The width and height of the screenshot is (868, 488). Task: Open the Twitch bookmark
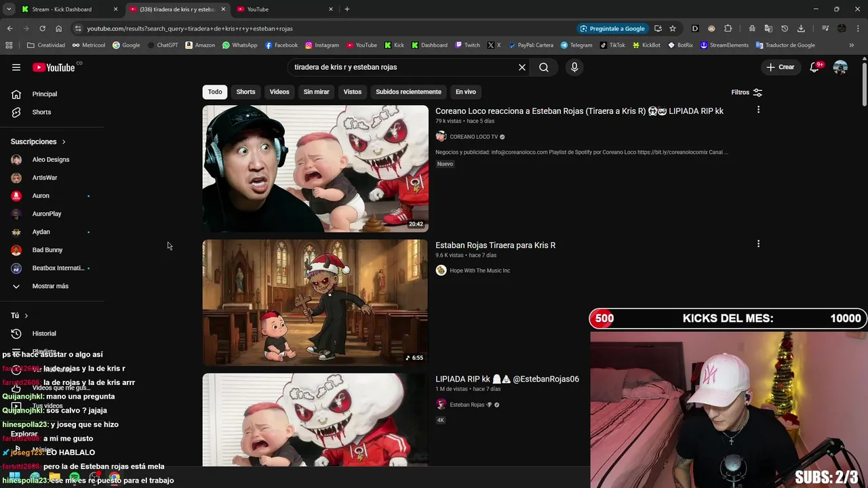point(468,45)
